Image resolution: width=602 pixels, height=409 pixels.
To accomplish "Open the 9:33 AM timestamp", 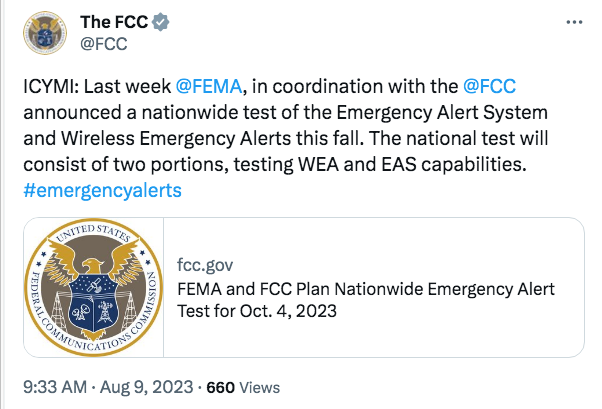I will pos(55,387).
